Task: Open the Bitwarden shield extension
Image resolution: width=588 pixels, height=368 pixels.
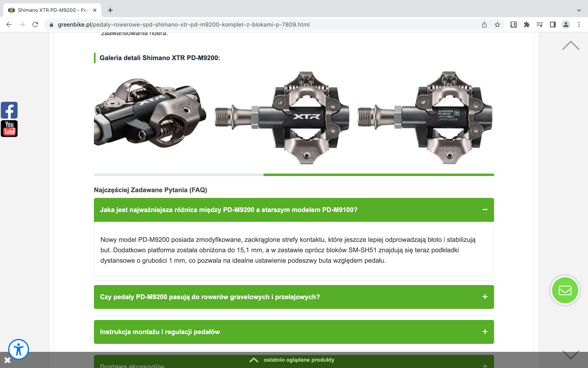Action: [x=514, y=25]
